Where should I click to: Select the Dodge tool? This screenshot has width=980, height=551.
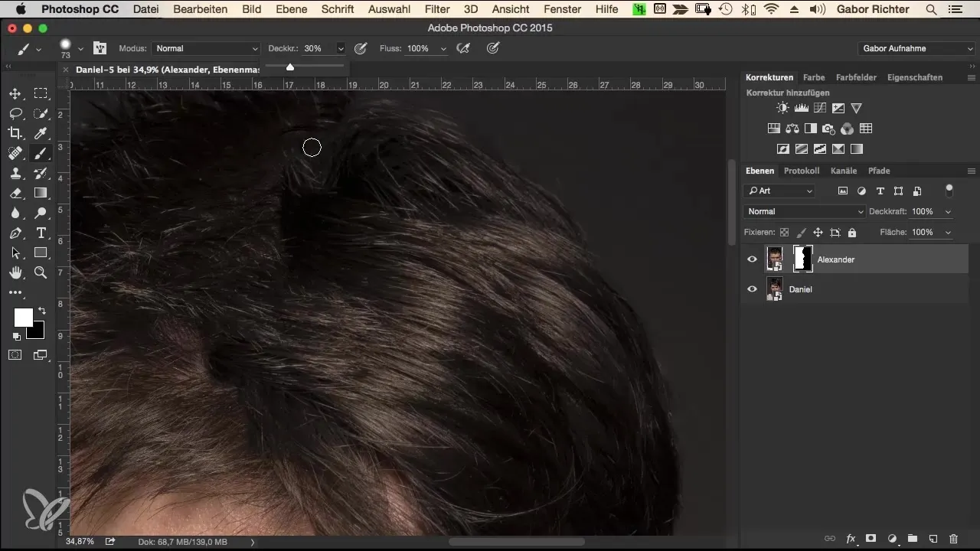coord(41,213)
